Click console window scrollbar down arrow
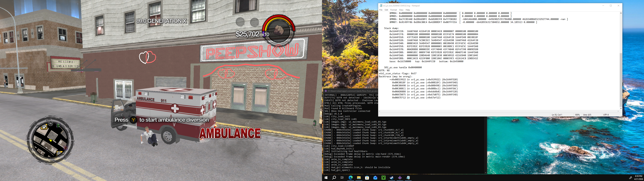This screenshot has width=644, height=181. coord(486,172)
